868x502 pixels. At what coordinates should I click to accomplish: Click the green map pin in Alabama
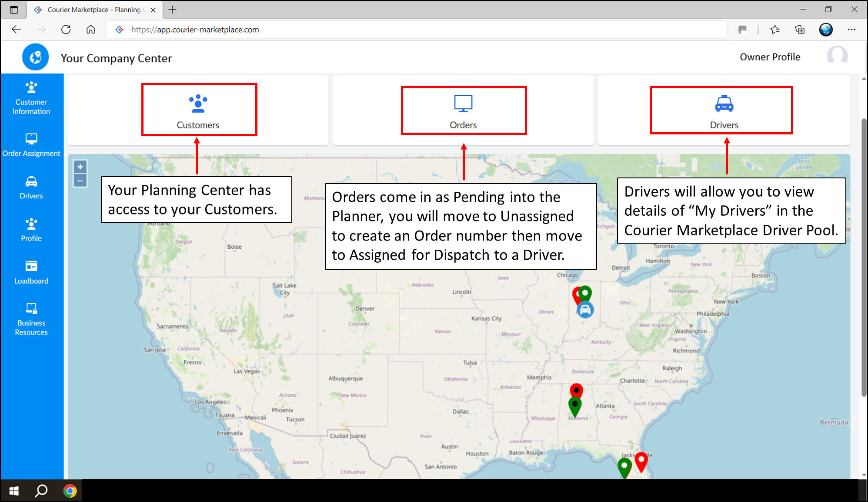575,407
